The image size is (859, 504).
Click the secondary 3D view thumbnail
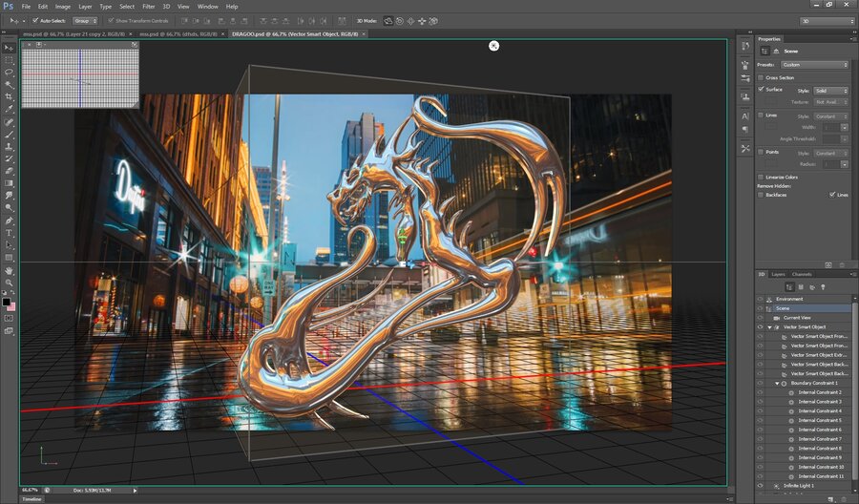(x=80, y=77)
